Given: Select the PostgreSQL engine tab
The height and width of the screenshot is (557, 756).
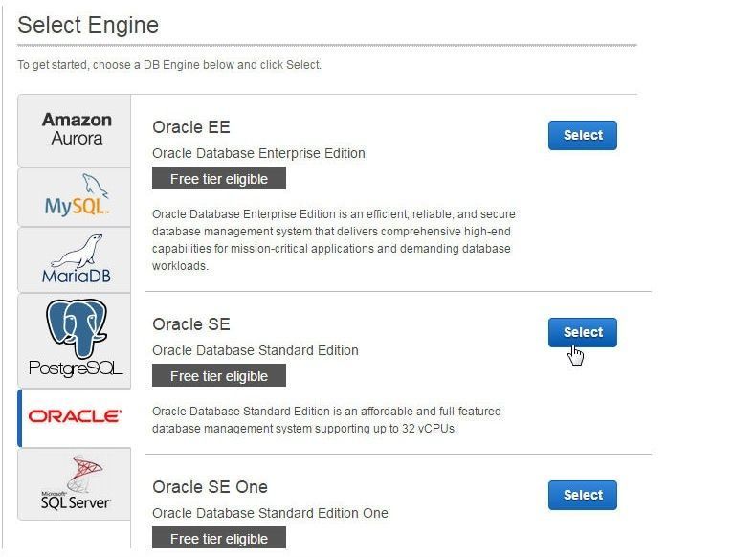Looking at the screenshot, I should pos(75,341).
